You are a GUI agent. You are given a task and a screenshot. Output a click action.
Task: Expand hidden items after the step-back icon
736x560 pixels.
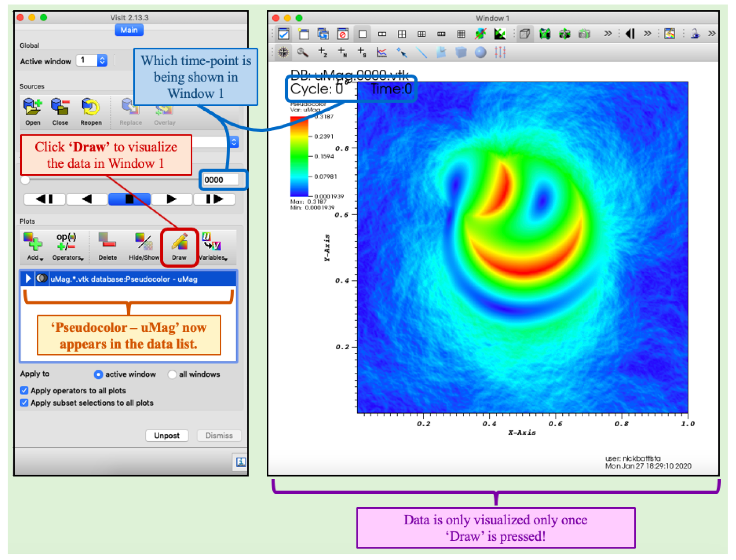click(647, 34)
